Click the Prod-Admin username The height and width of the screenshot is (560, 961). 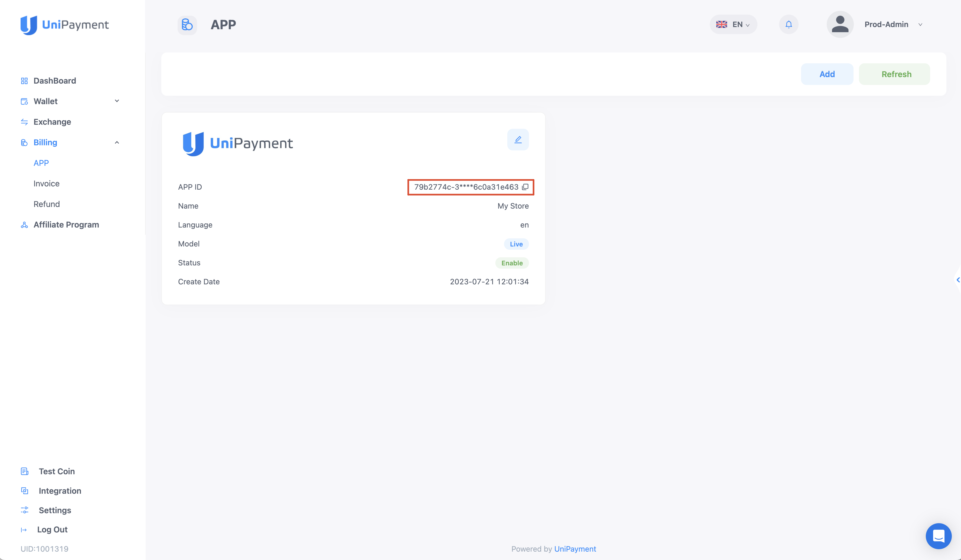886,24
